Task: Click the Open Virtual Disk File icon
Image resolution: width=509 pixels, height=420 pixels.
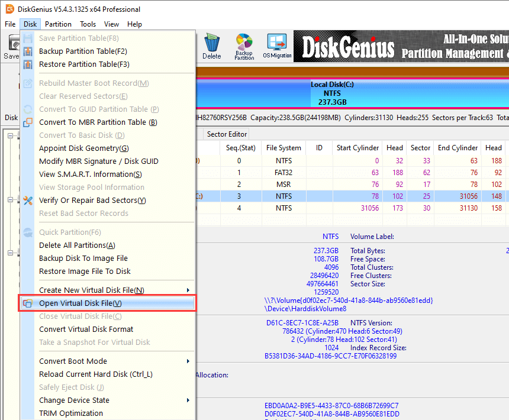Action: tap(28, 303)
